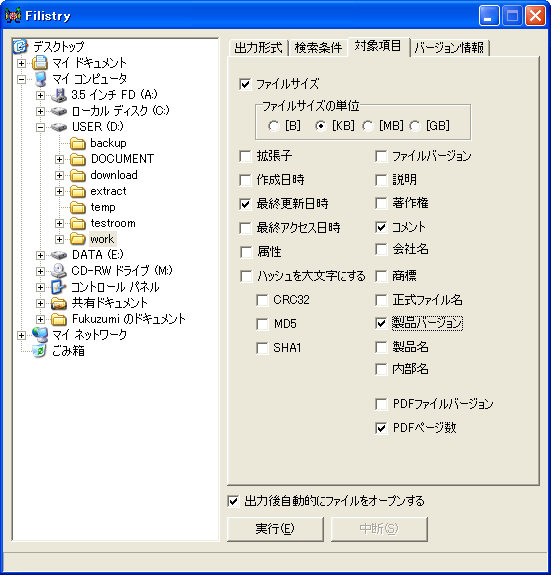The image size is (551, 575).
Task: Click the temp folder icon
Action: pyautogui.click(x=78, y=207)
